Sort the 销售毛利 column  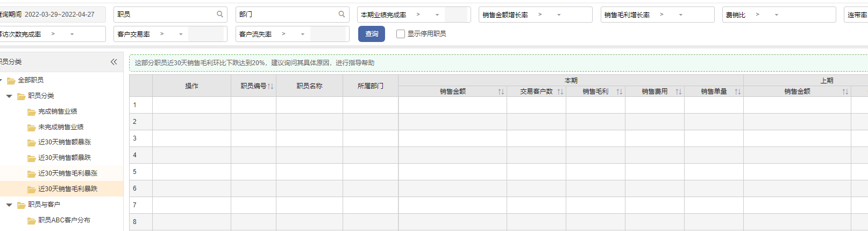coord(620,92)
